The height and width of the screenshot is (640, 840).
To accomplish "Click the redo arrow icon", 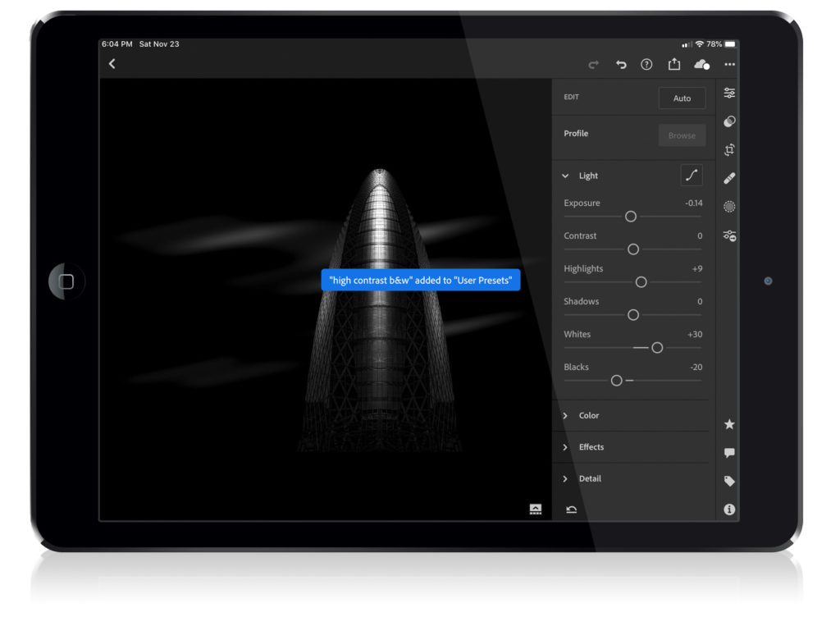I will coord(593,65).
